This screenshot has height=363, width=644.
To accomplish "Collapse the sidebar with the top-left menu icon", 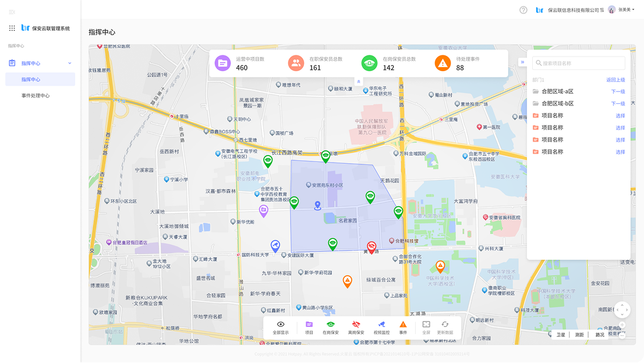I will (12, 12).
